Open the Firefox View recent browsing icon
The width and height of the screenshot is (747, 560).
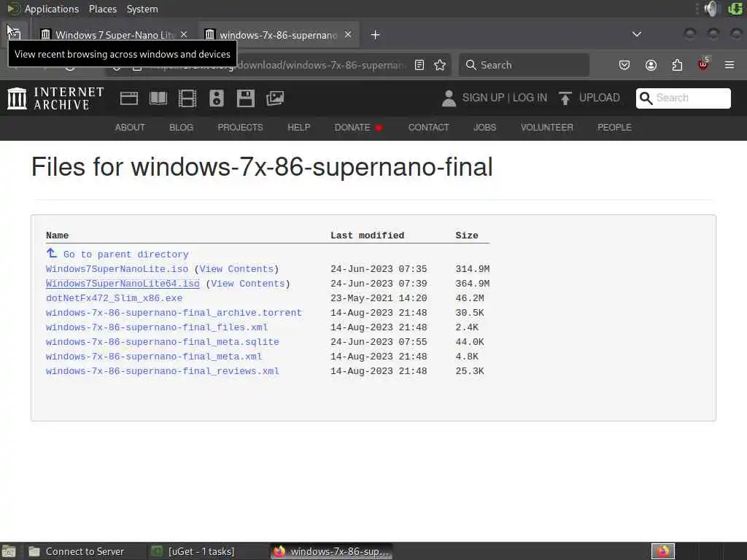click(x=15, y=34)
